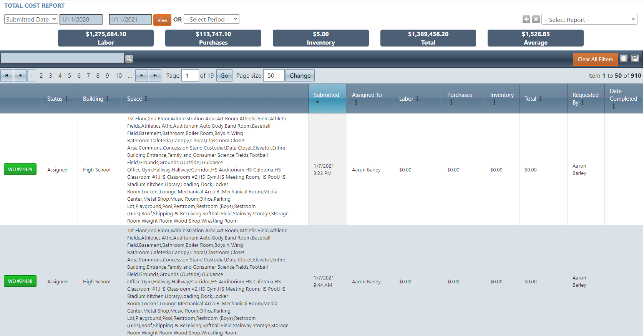
Task: Go to page 2
Action: point(41,76)
